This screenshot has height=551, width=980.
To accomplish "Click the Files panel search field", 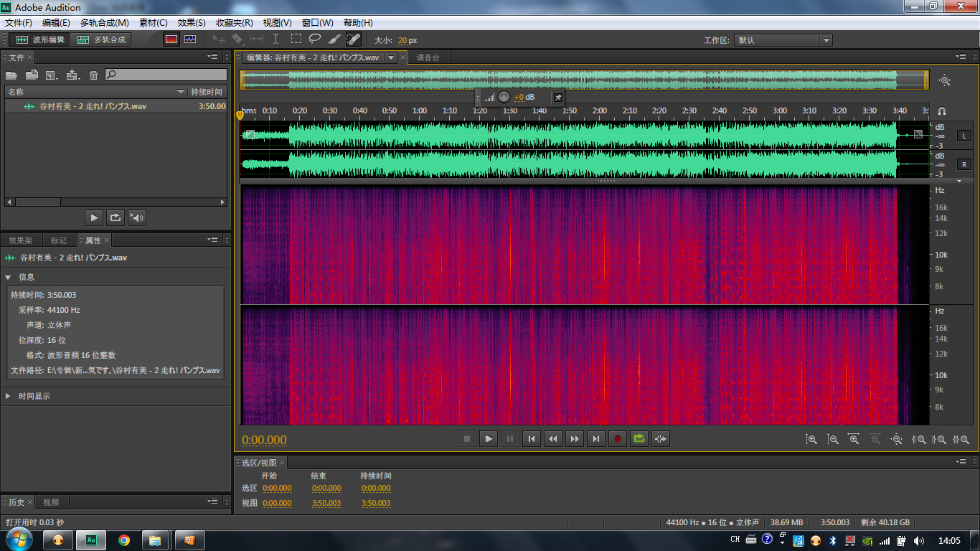I will [166, 75].
